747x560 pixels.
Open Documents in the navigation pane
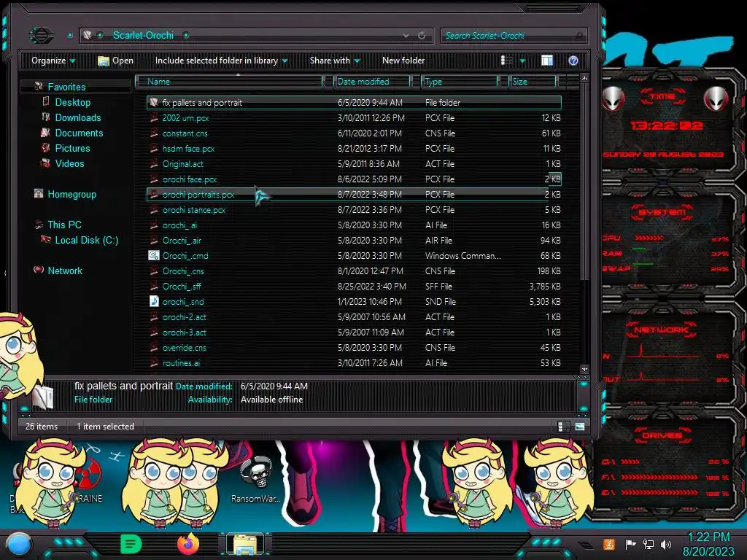tap(79, 133)
